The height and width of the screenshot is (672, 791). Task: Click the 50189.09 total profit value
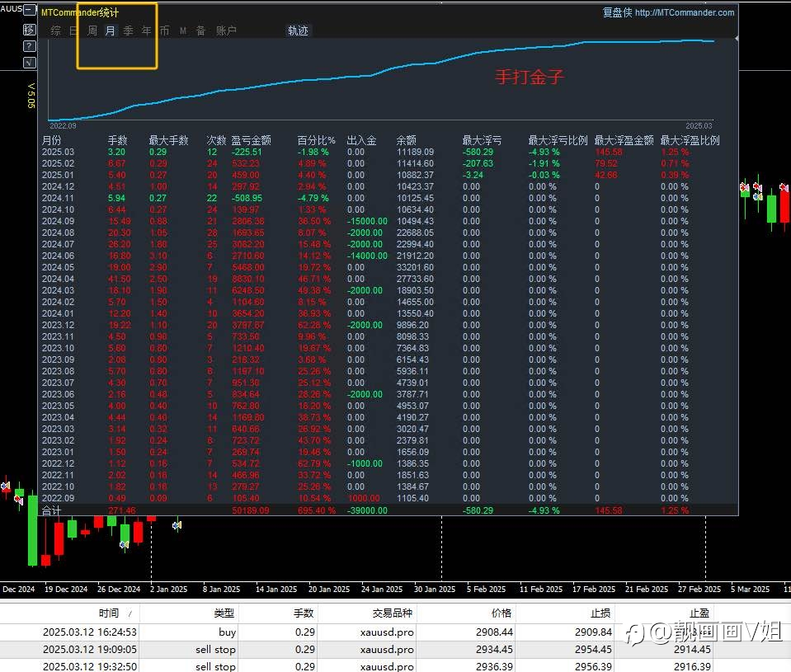(x=251, y=510)
